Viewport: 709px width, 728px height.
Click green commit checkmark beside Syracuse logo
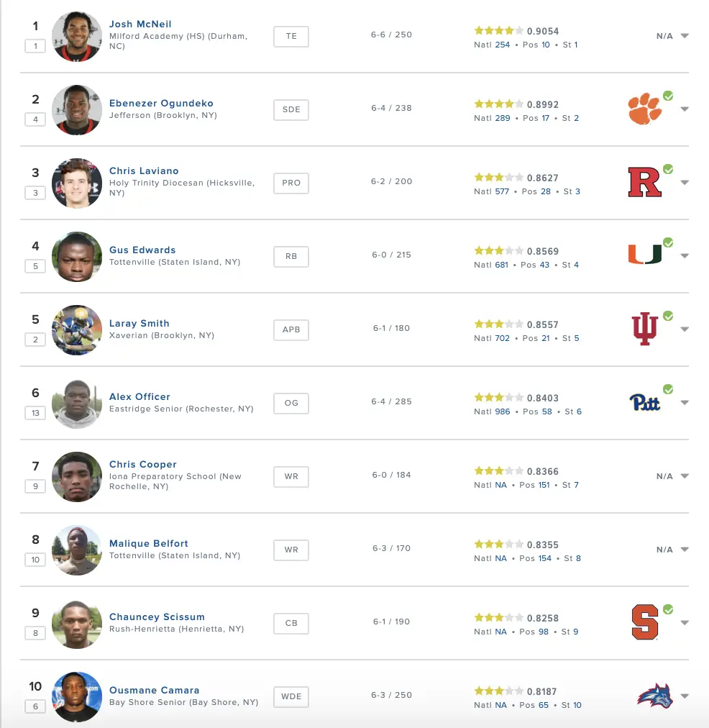(x=668, y=609)
